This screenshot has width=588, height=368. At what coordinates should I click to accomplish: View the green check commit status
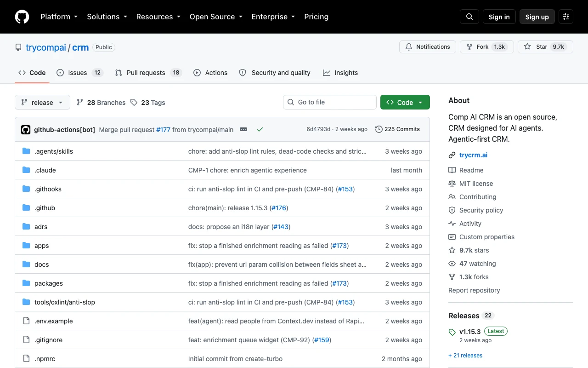[260, 130]
